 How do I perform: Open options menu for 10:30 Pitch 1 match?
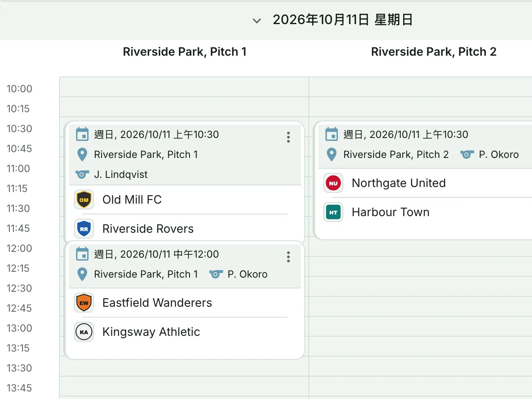[x=288, y=137]
